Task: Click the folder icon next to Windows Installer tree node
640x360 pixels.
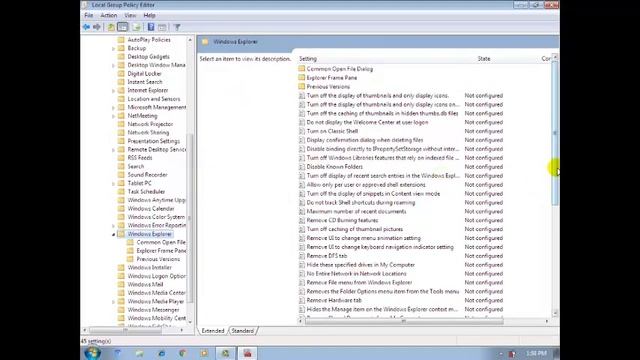Action: click(x=121, y=267)
